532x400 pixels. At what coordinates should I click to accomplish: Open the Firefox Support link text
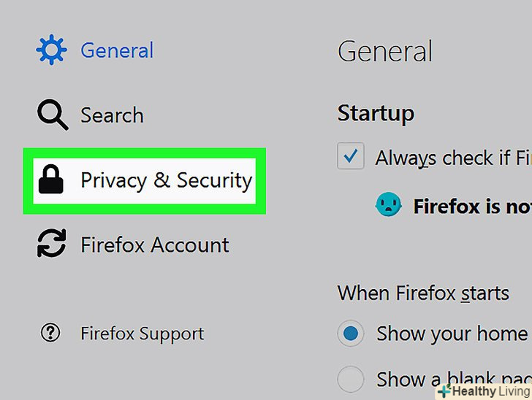[x=142, y=334]
